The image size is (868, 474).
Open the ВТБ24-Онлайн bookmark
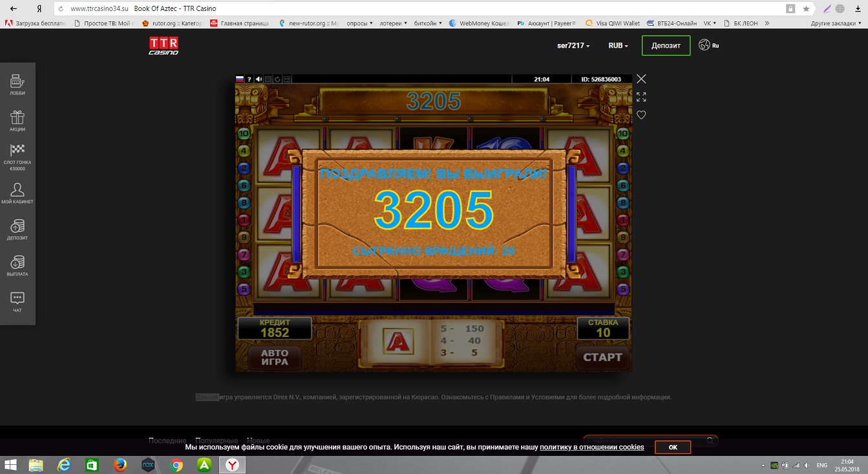pyautogui.click(x=672, y=23)
